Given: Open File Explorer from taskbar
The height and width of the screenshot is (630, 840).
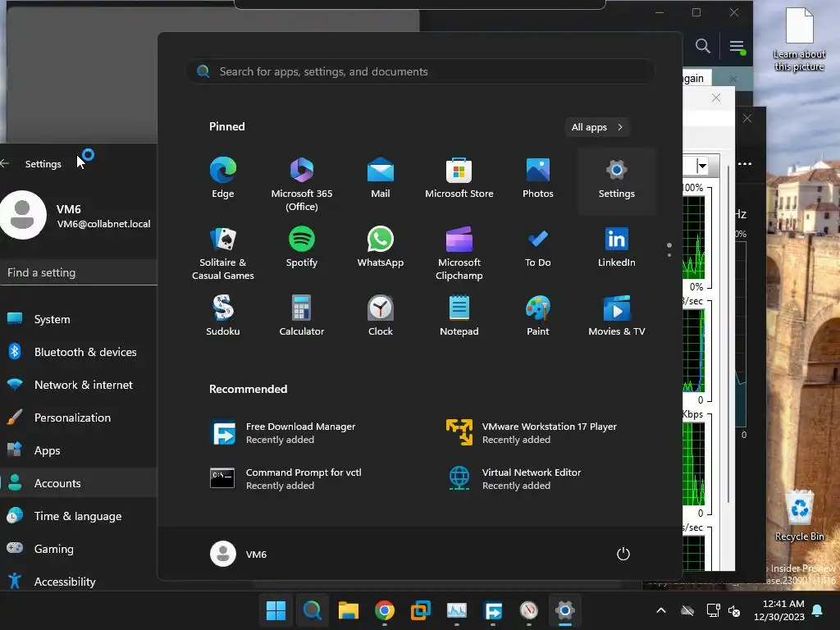Looking at the screenshot, I should pyautogui.click(x=348, y=610).
